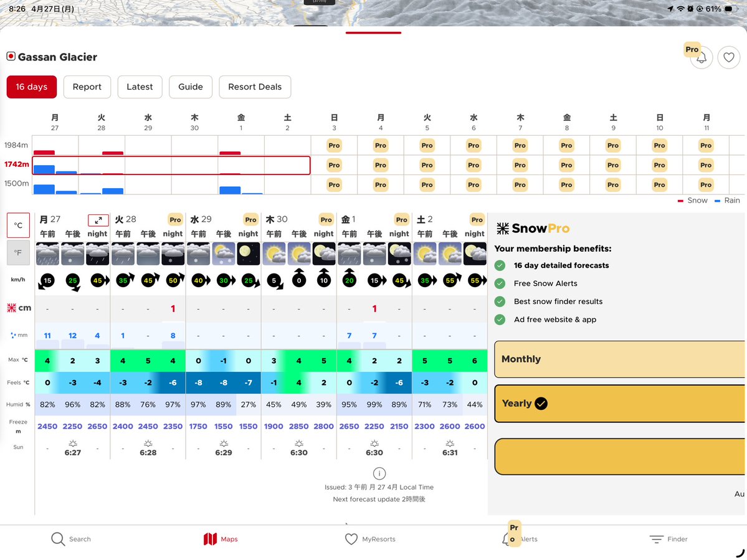
Task: Tap Pro badge for 月 11 at 1500m
Action: pyautogui.click(x=705, y=185)
